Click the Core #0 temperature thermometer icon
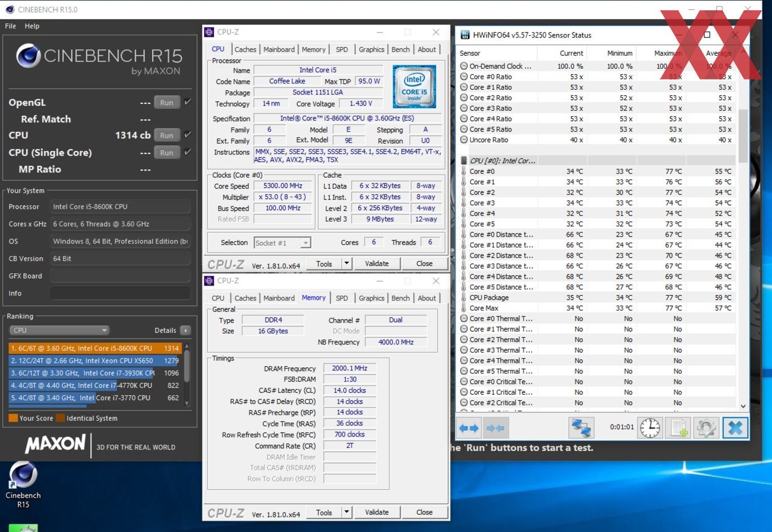This screenshot has width=772, height=532. pyautogui.click(x=464, y=171)
